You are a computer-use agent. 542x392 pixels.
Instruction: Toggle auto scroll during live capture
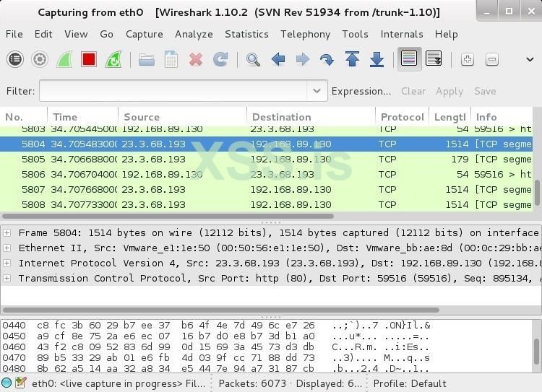434,59
